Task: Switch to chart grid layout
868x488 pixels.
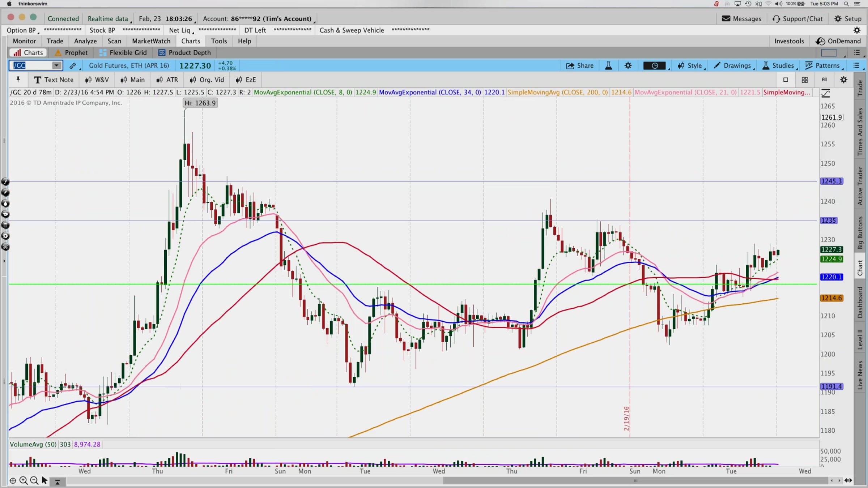Action: (x=804, y=80)
